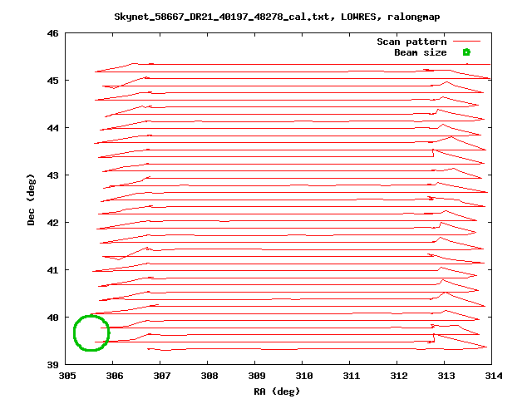Click the green beam size legend marker

467,52
